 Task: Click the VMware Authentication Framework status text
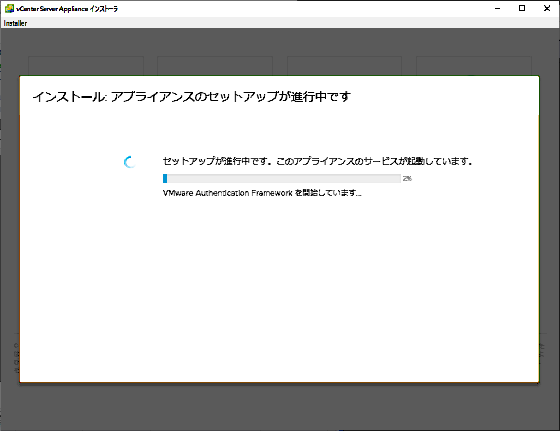[262, 193]
